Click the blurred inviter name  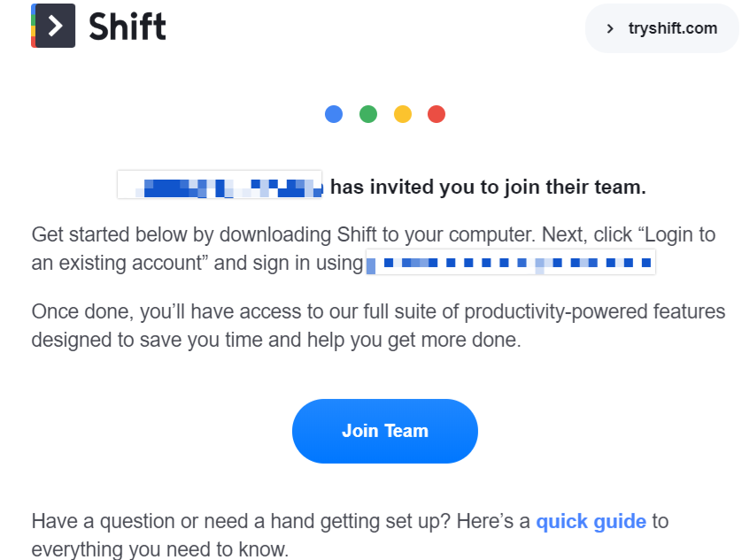tap(220, 185)
